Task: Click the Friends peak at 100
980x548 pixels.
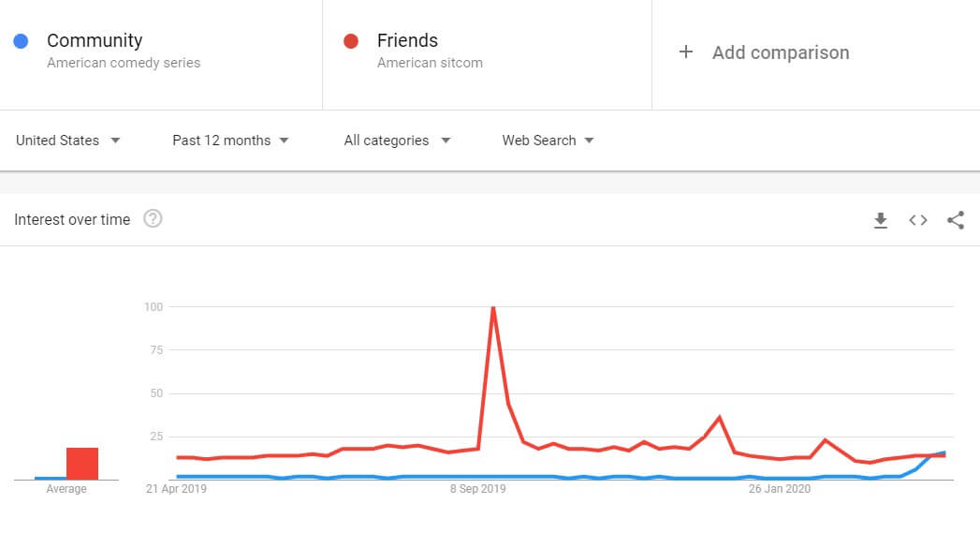Action: click(x=492, y=308)
